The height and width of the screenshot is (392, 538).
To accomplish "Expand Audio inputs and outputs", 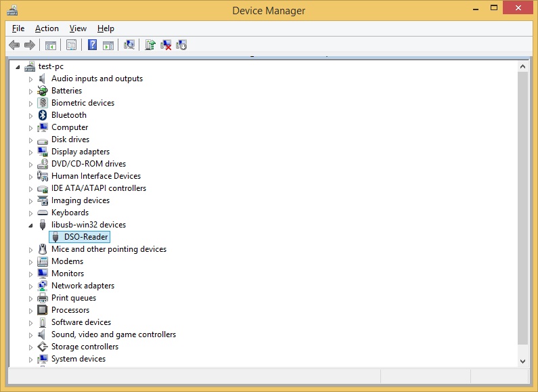I will [x=30, y=79].
